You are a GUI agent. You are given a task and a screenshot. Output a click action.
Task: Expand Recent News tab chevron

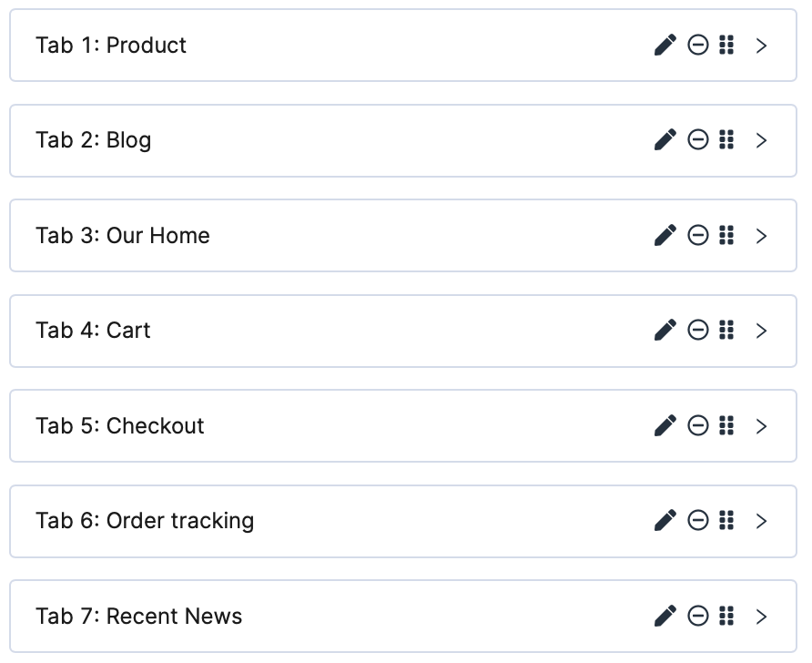point(762,616)
